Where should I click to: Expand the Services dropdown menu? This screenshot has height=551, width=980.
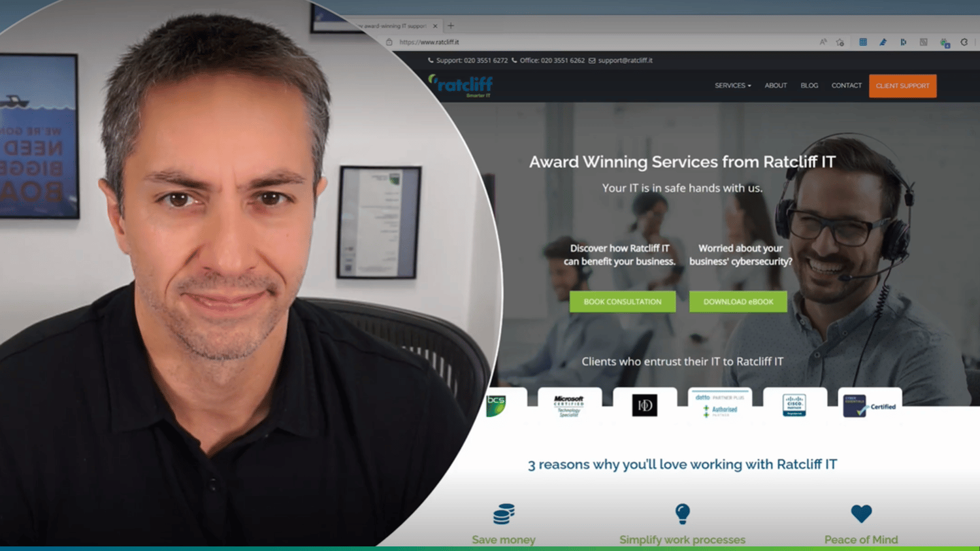click(732, 86)
